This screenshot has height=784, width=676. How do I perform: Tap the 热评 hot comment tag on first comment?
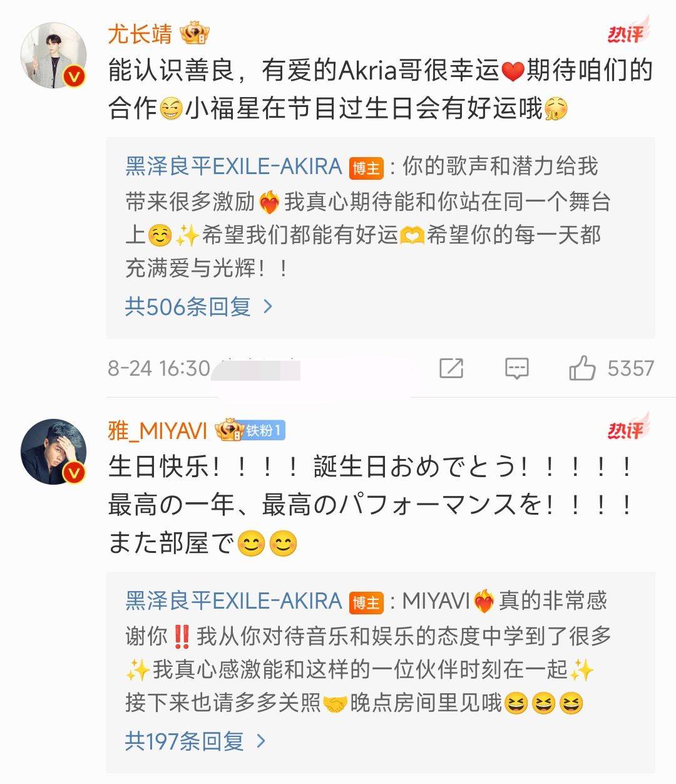coord(628,31)
